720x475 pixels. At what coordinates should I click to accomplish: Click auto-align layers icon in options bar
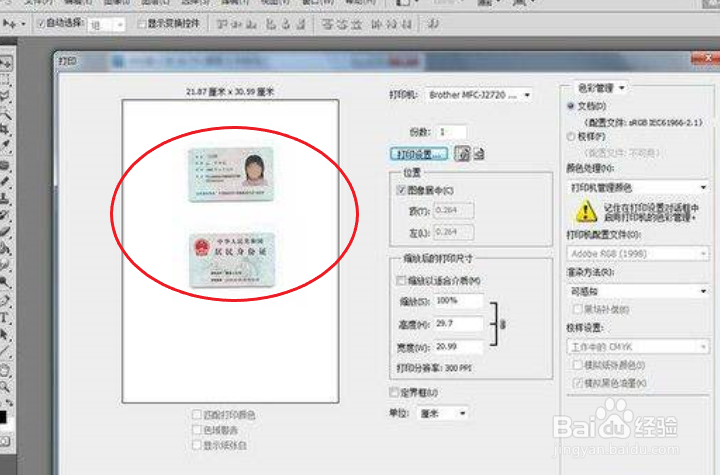click(433, 24)
